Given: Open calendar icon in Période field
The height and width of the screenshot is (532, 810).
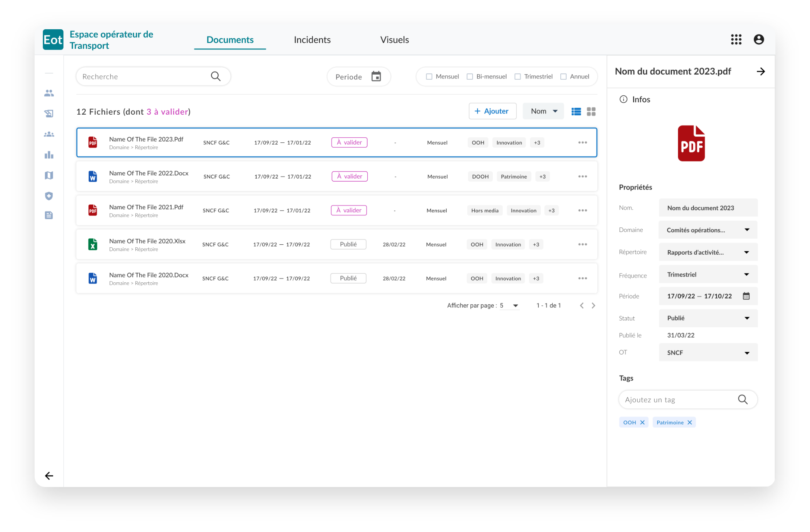Looking at the screenshot, I should [746, 296].
